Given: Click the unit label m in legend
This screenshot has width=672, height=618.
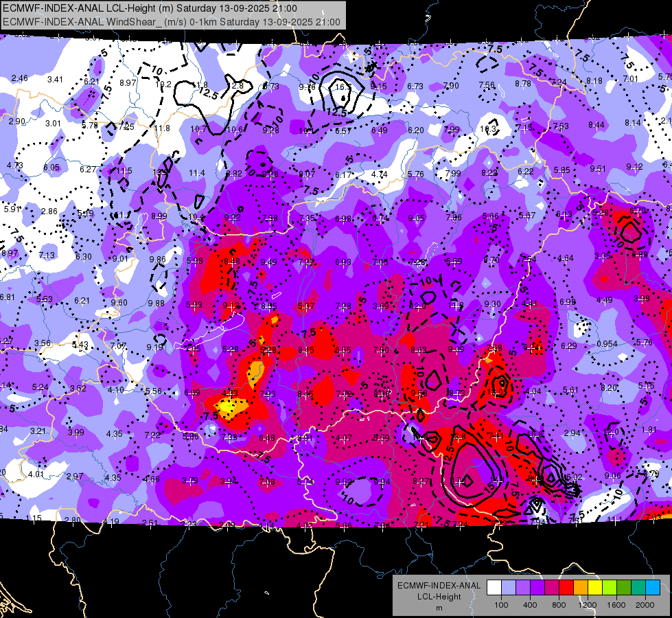Looking at the screenshot, I should point(439,608).
